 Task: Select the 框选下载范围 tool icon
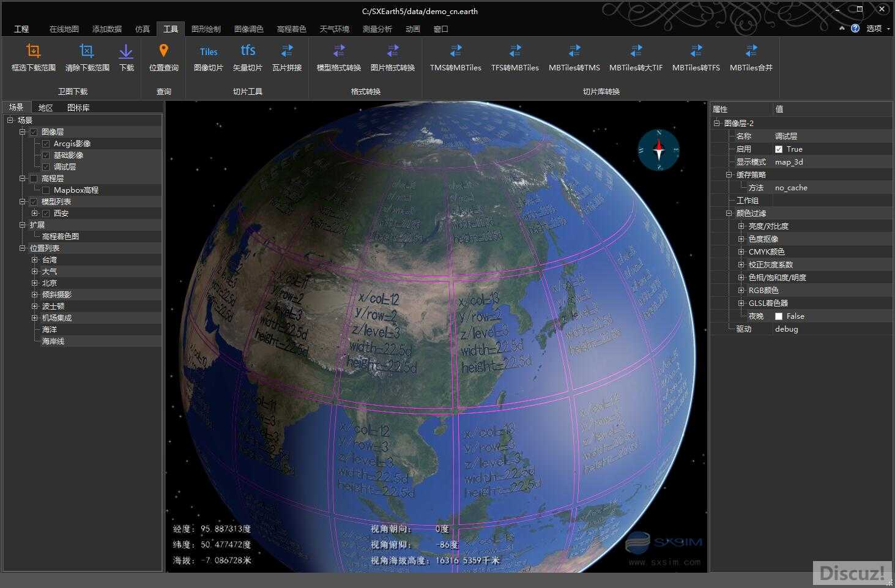pyautogui.click(x=34, y=51)
